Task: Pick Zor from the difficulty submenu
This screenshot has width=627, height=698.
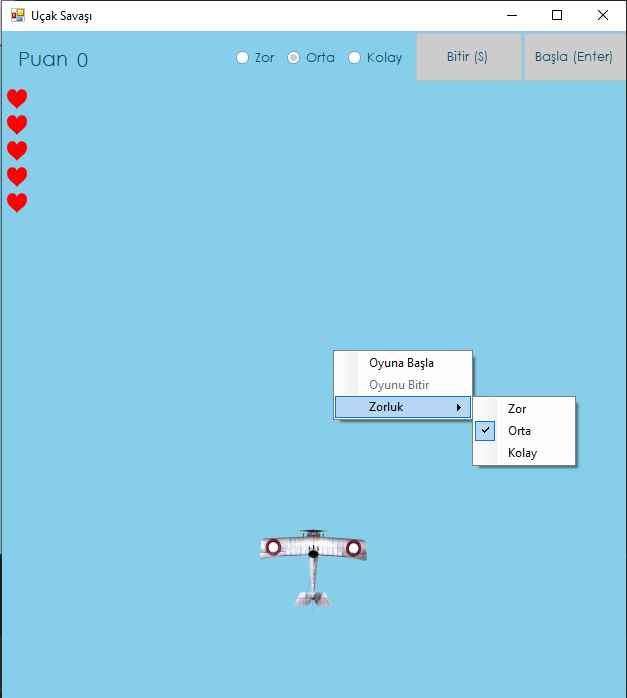Action: click(517, 409)
